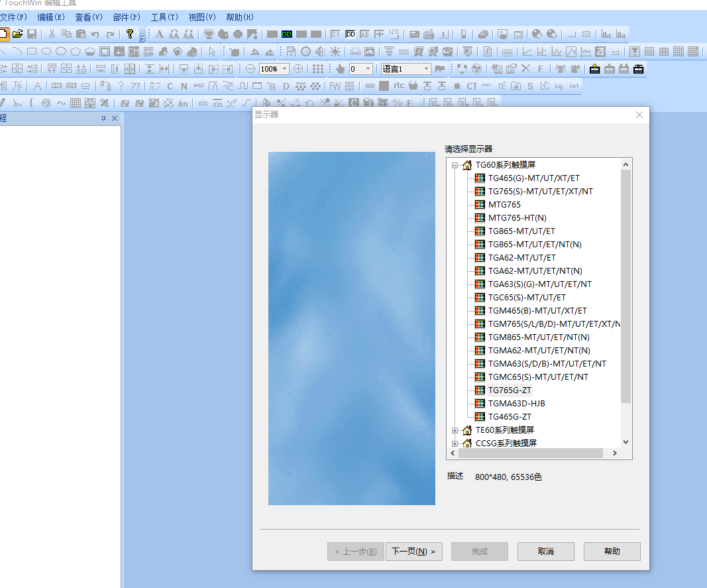Click the 'Log' function icon
This screenshot has width=707, height=588.
pyautogui.click(x=559, y=86)
